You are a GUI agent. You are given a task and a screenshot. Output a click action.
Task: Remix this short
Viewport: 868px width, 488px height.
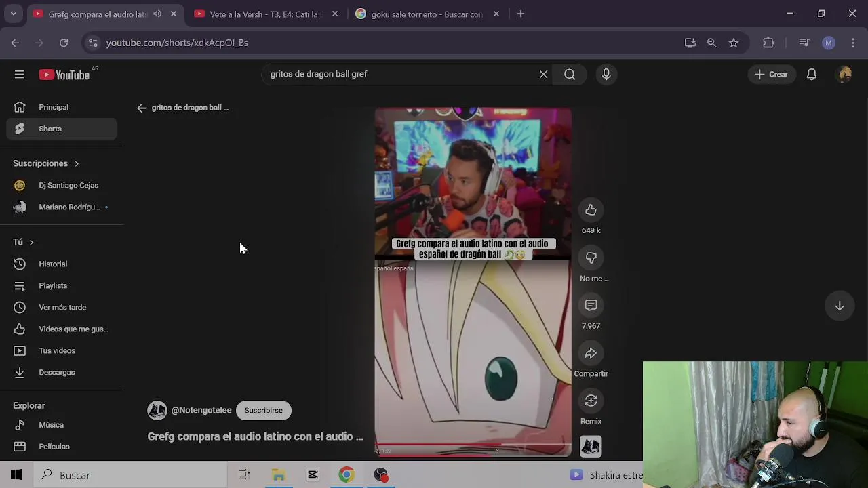click(591, 401)
